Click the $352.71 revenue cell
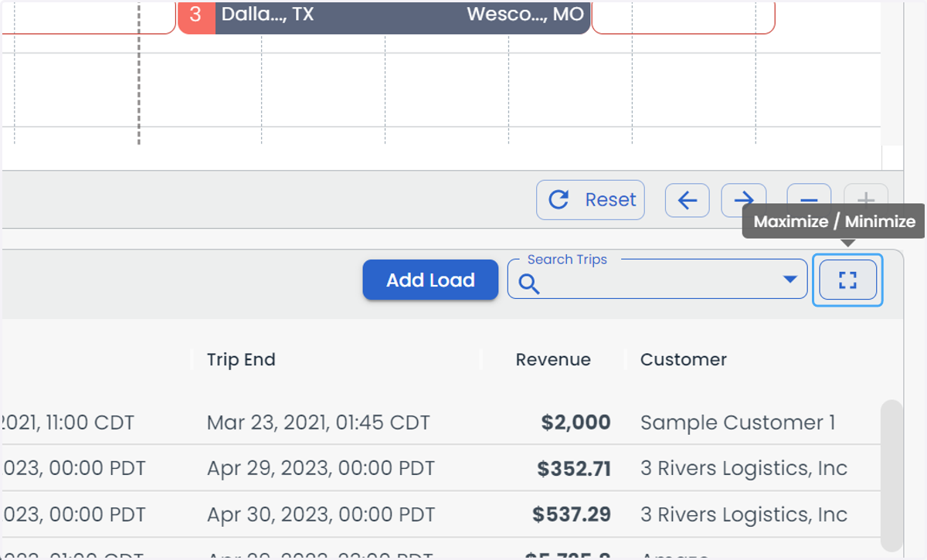Screen dimensions: 927x560 tap(574, 468)
